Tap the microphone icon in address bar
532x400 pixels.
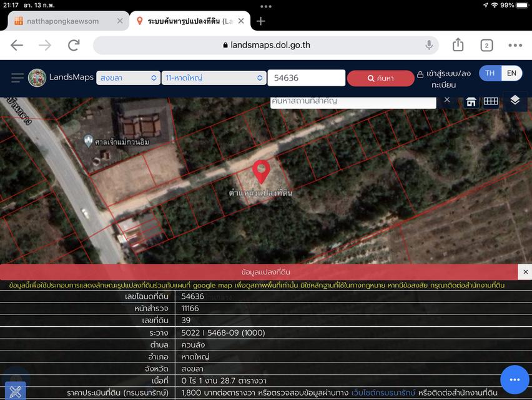click(x=429, y=45)
